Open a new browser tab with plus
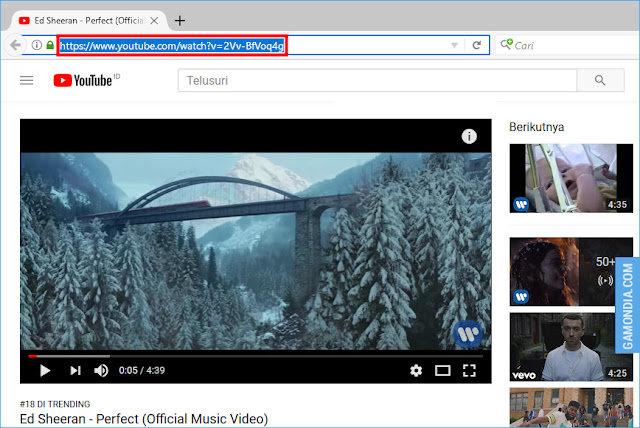Screen dimensions: 640x428 click(180, 20)
